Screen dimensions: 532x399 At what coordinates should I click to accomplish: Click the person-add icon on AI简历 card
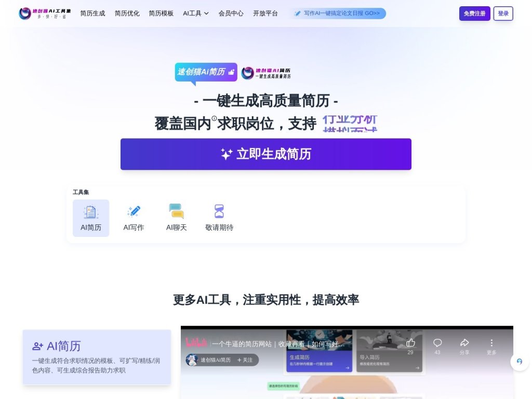[37, 347]
